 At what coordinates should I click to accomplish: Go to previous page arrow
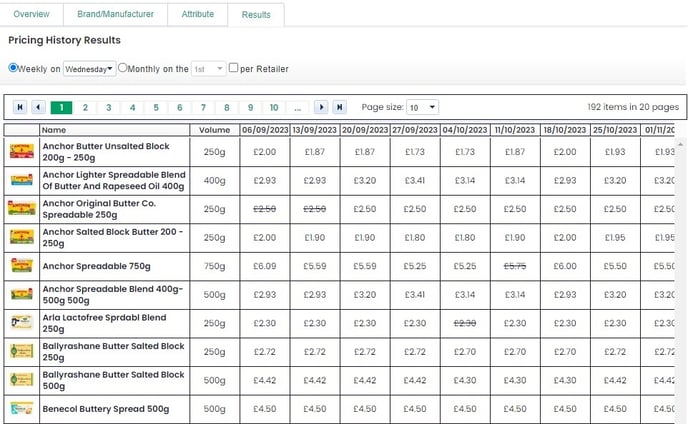pyautogui.click(x=38, y=107)
